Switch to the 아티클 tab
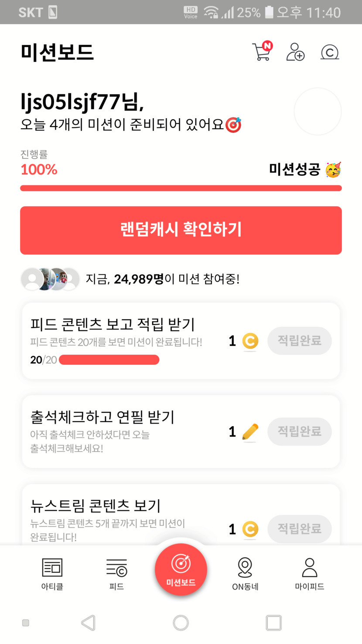The width and height of the screenshot is (362, 644). point(52,574)
